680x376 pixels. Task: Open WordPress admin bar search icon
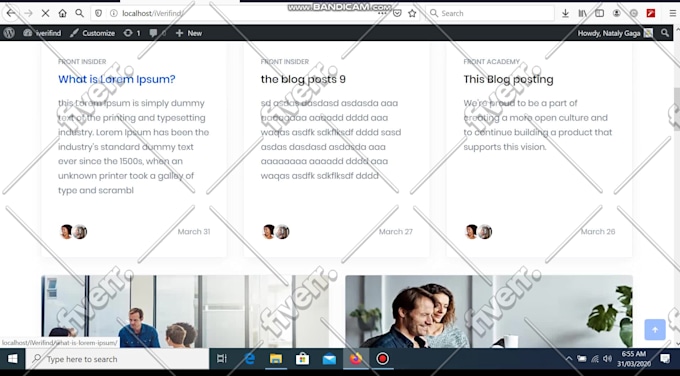pos(665,33)
